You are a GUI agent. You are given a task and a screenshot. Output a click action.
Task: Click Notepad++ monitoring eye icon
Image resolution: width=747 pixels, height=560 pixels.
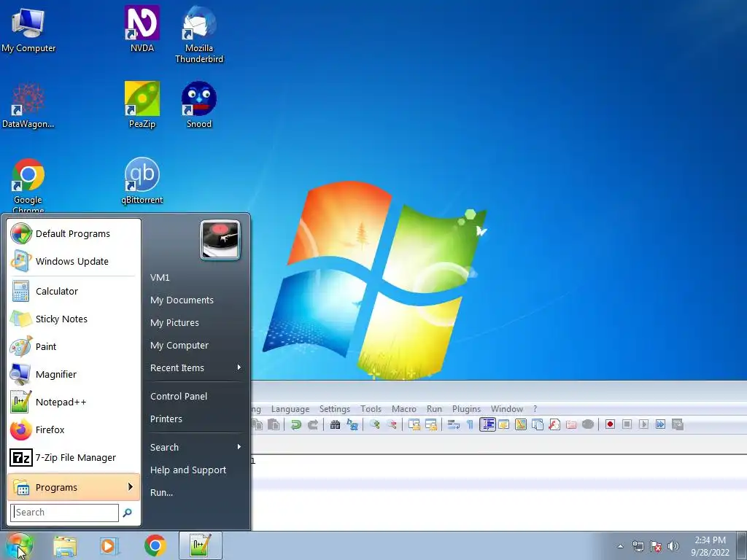pos(588,424)
